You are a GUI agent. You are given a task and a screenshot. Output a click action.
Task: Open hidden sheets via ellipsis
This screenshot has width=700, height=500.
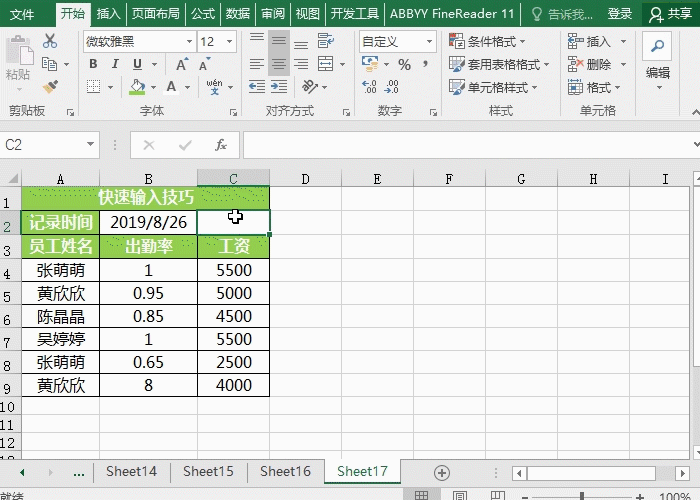pyautogui.click(x=79, y=473)
